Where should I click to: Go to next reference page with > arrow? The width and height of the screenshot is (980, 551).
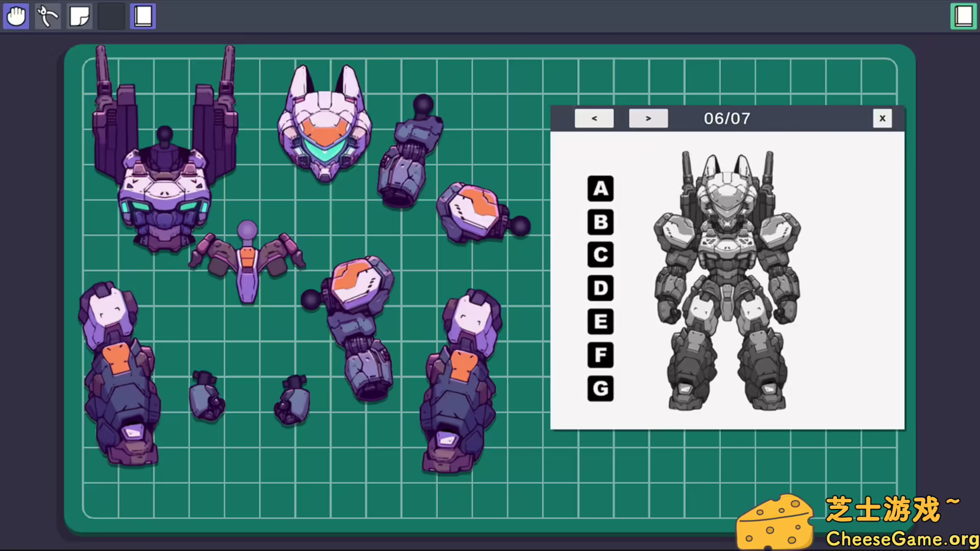point(648,118)
